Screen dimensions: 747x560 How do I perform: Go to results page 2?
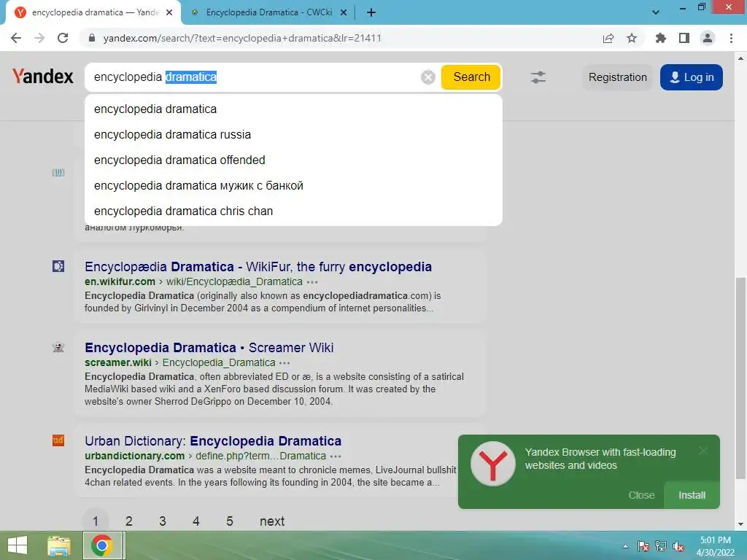pos(128,521)
